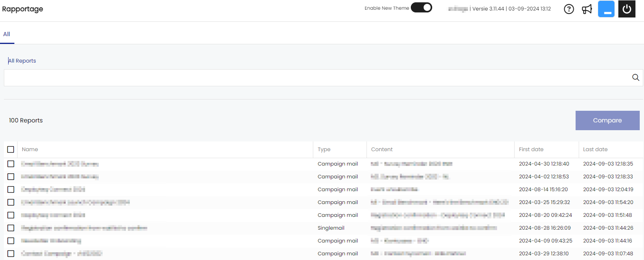Switch to the All tab
This screenshot has width=644, height=260.
click(x=7, y=34)
